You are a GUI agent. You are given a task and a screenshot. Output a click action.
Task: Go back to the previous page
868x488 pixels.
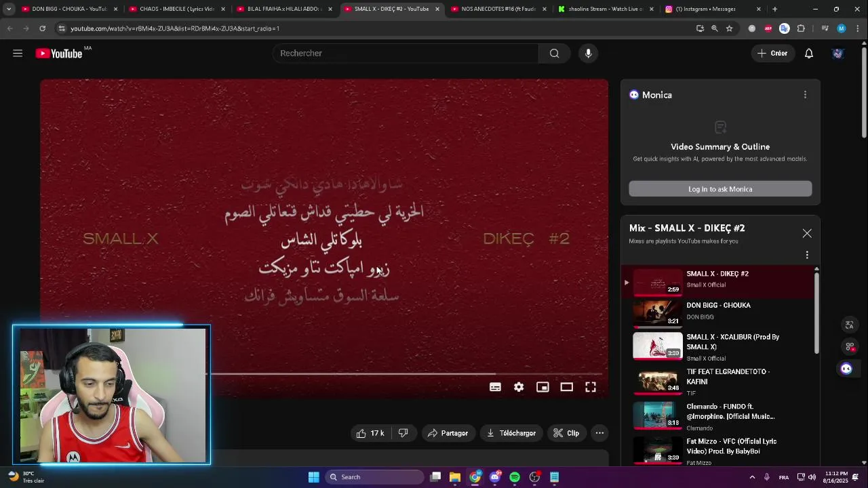pos(9,28)
